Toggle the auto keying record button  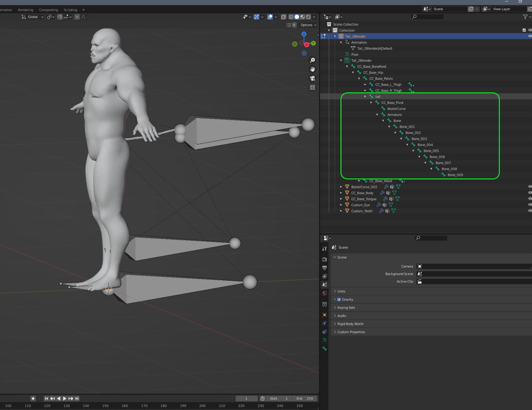[x=33, y=399]
